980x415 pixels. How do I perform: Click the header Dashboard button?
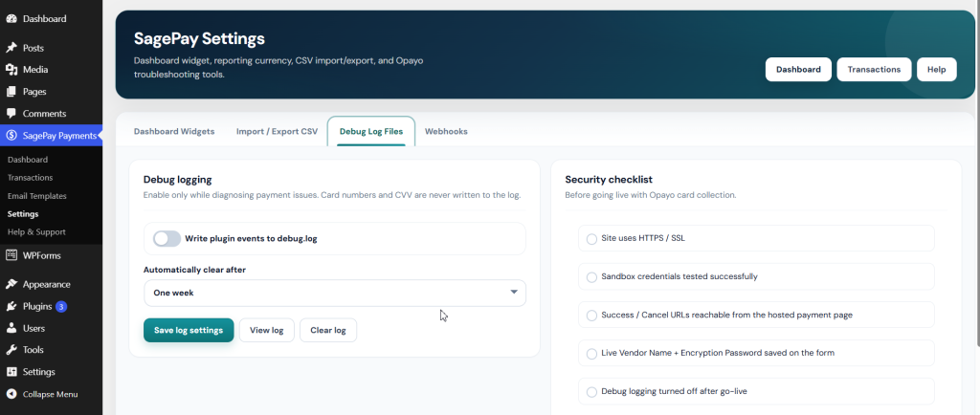799,69
